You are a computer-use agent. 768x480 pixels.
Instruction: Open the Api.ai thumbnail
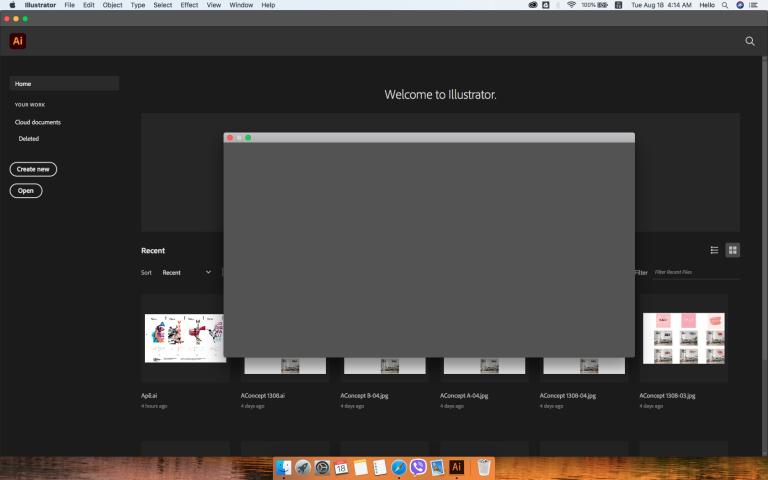tap(185, 338)
